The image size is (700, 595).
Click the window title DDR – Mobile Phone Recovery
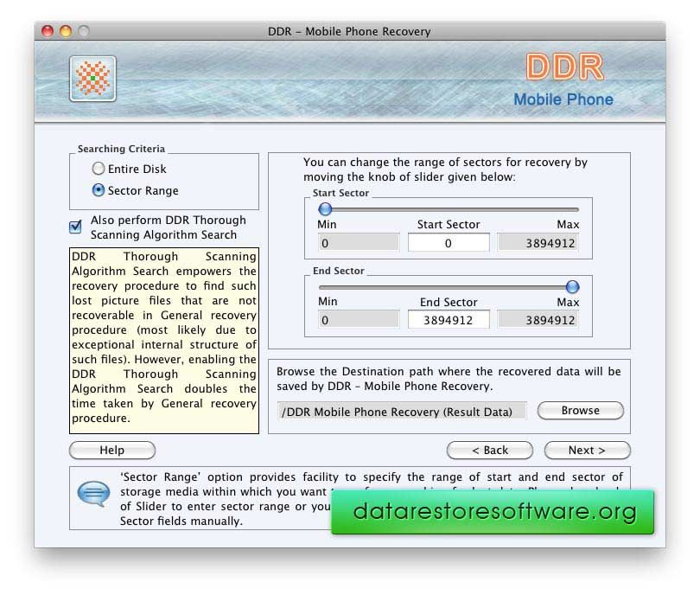coord(349,31)
